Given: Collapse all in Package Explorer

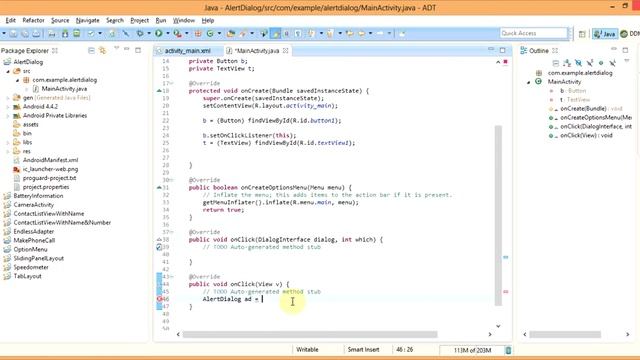Looking at the screenshot, I should point(91,51).
